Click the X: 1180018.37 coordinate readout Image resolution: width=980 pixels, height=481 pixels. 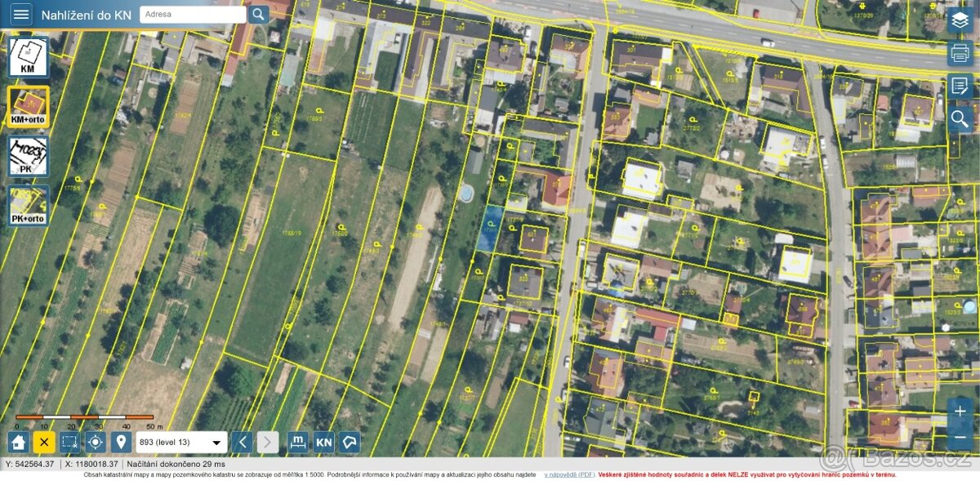[90, 464]
